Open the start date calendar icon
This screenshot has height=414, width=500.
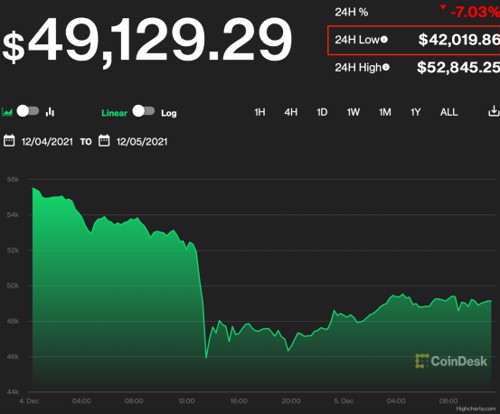click(x=9, y=141)
